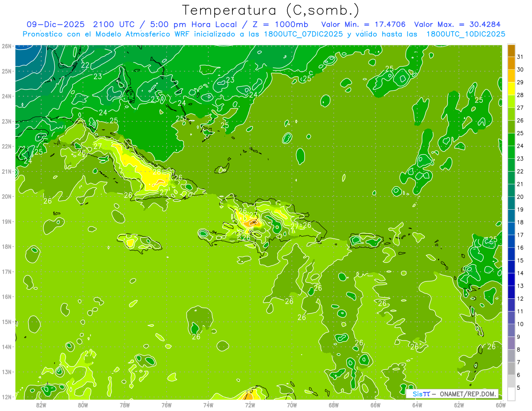
Task: Click the 60W longitude axis label
Action: tap(501, 404)
